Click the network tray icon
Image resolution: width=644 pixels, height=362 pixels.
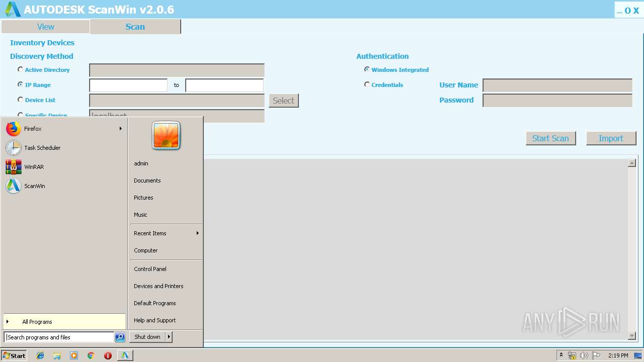(x=572, y=355)
